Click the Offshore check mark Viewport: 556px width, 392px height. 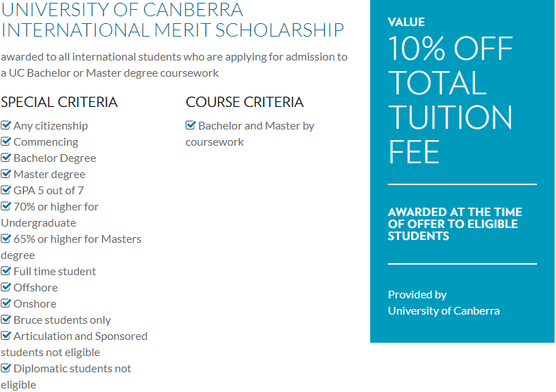pyautogui.click(x=6, y=287)
